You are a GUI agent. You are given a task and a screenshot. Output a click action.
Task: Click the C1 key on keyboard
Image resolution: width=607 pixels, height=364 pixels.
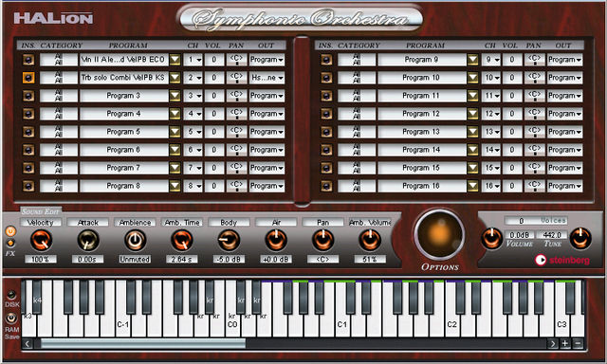[342, 325]
